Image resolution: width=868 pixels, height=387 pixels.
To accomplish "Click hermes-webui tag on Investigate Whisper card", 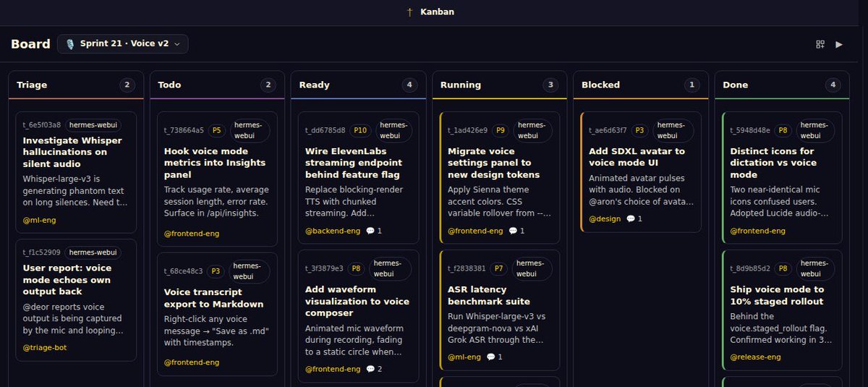I will (x=93, y=124).
